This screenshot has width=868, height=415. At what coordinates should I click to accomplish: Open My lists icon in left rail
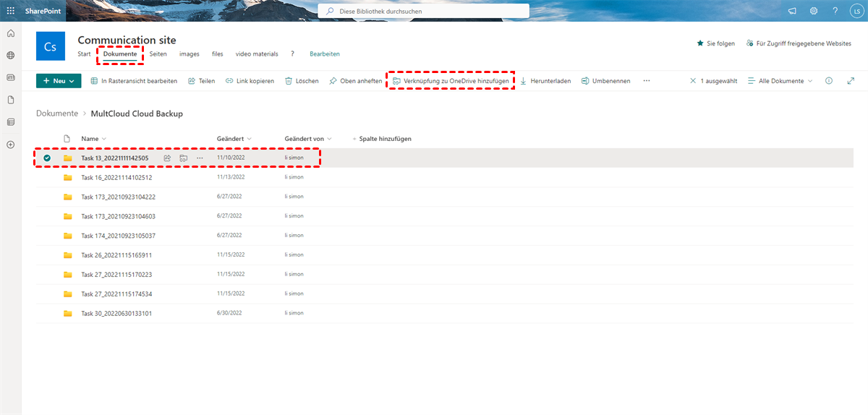click(x=10, y=122)
